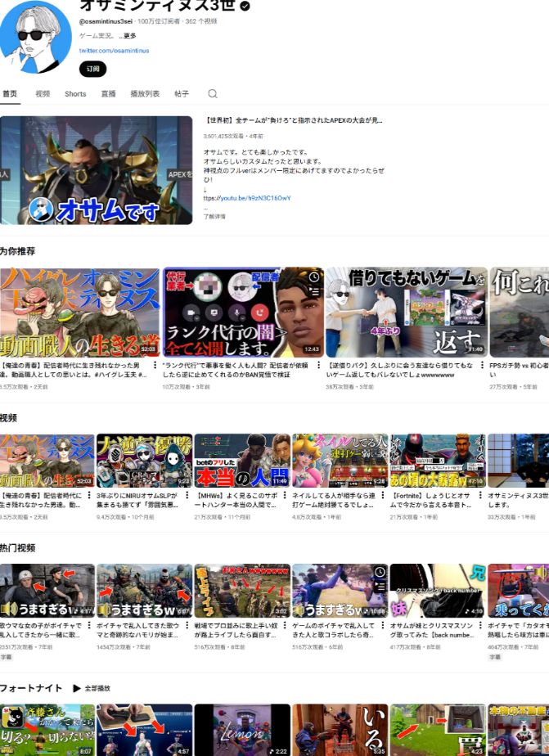Click Watch Later clock on ランク代行 thumbnail
The width and height of the screenshot is (549, 756).
tap(314, 277)
